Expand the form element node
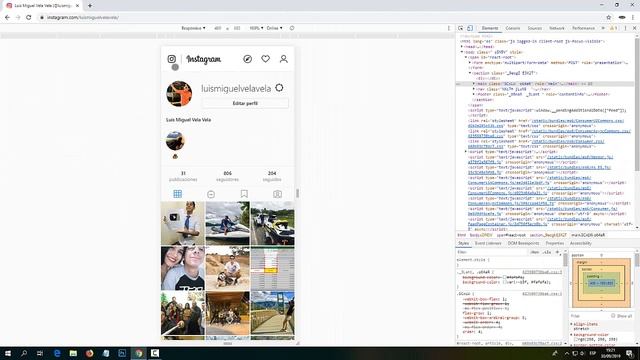The width and height of the screenshot is (640, 360). (470, 62)
